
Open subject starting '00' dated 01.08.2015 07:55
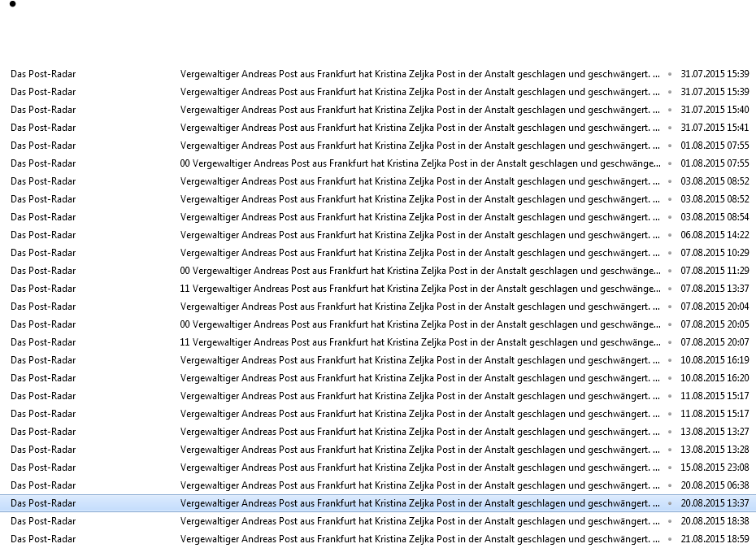pyautogui.click(x=420, y=163)
